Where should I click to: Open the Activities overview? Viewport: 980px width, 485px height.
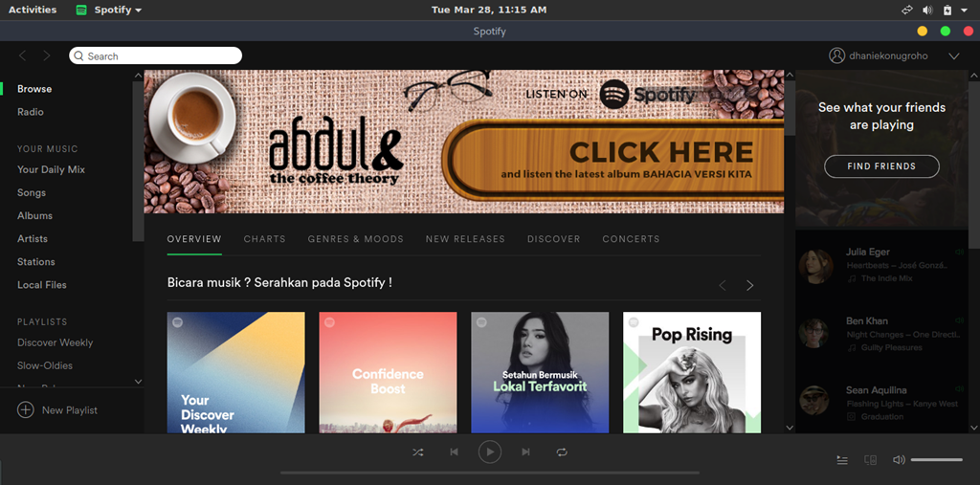[x=33, y=10]
